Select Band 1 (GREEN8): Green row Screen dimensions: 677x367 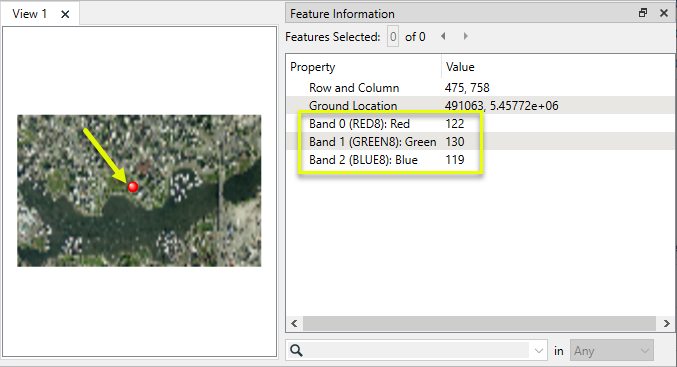coord(480,142)
